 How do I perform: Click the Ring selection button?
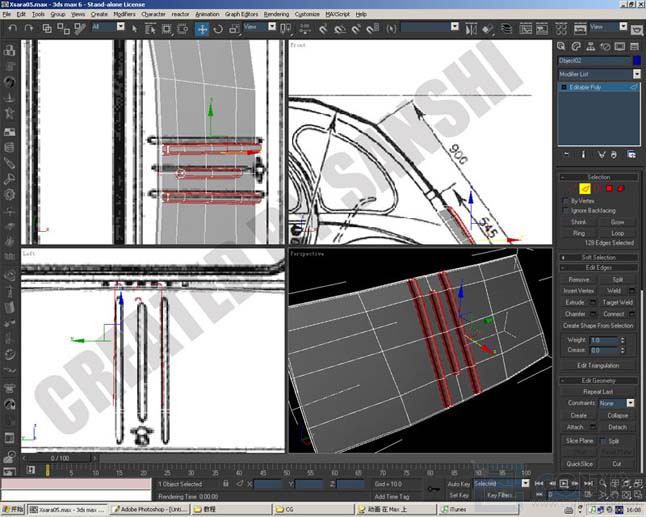[x=578, y=233]
